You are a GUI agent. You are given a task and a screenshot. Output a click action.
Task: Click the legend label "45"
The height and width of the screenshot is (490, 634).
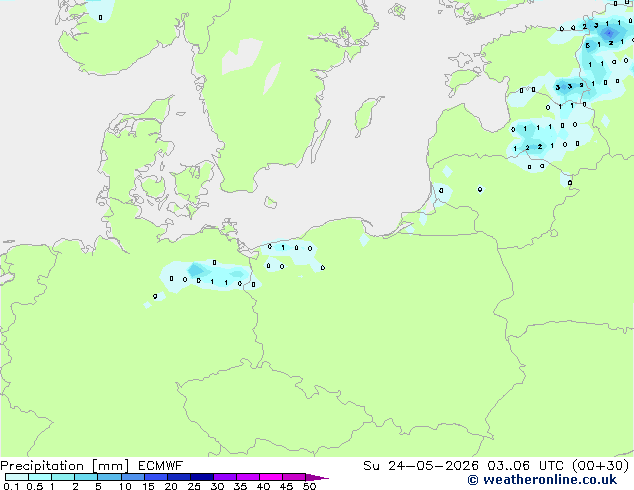(286, 486)
